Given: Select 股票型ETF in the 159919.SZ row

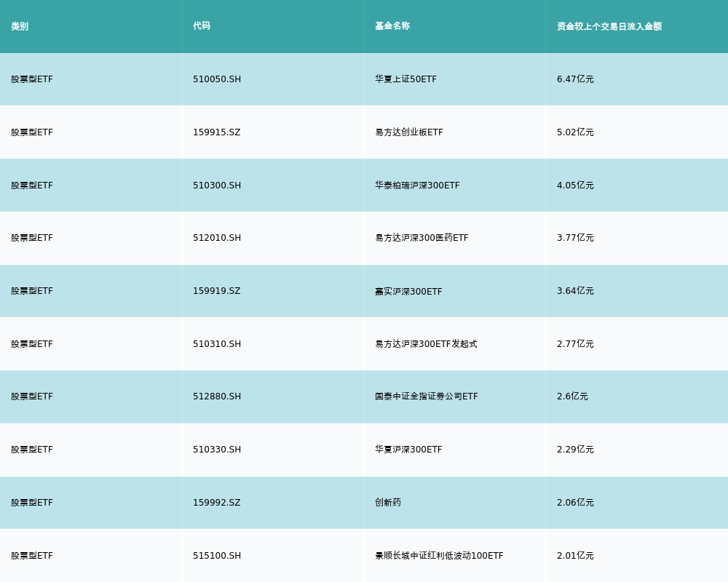Looking at the screenshot, I should [32, 291].
